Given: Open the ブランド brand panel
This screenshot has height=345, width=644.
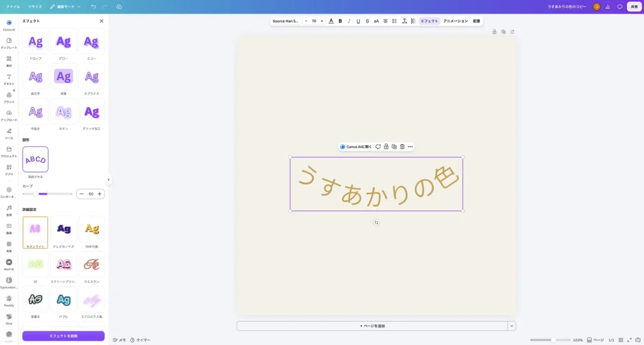Looking at the screenshot, I should click(x=9, y=97).
